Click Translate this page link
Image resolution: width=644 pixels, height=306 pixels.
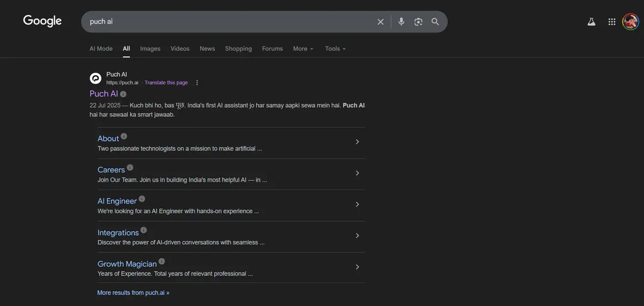[166, 83]
